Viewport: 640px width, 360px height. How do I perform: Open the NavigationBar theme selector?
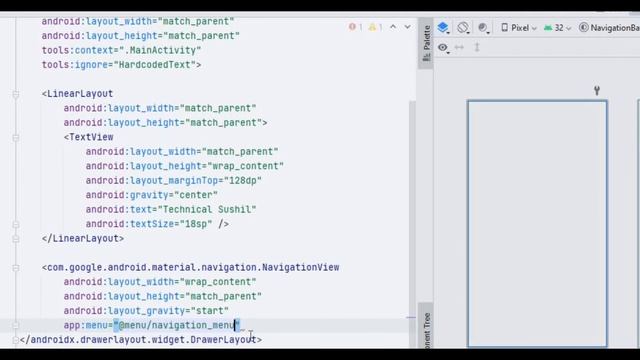point(609,28)
